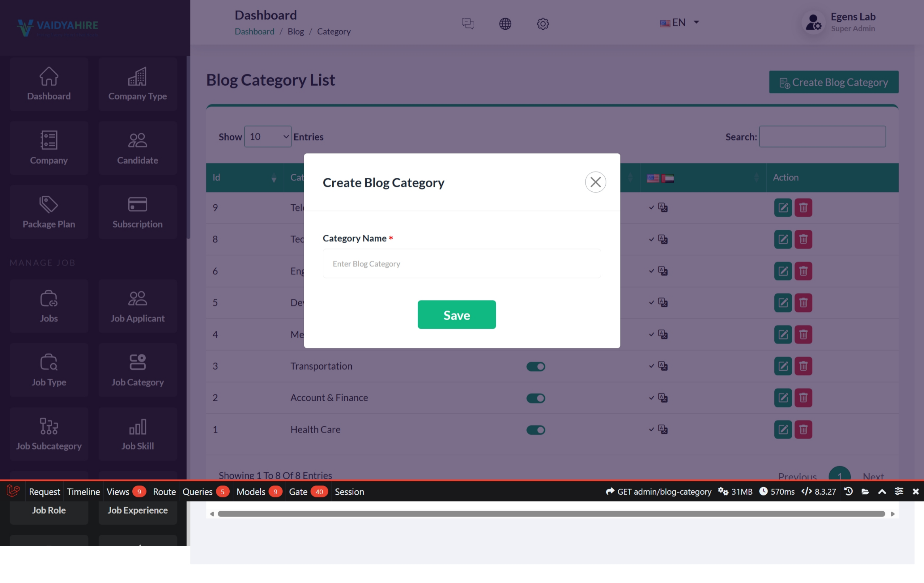Toggle status switch for Transportation

coord(535,366)
